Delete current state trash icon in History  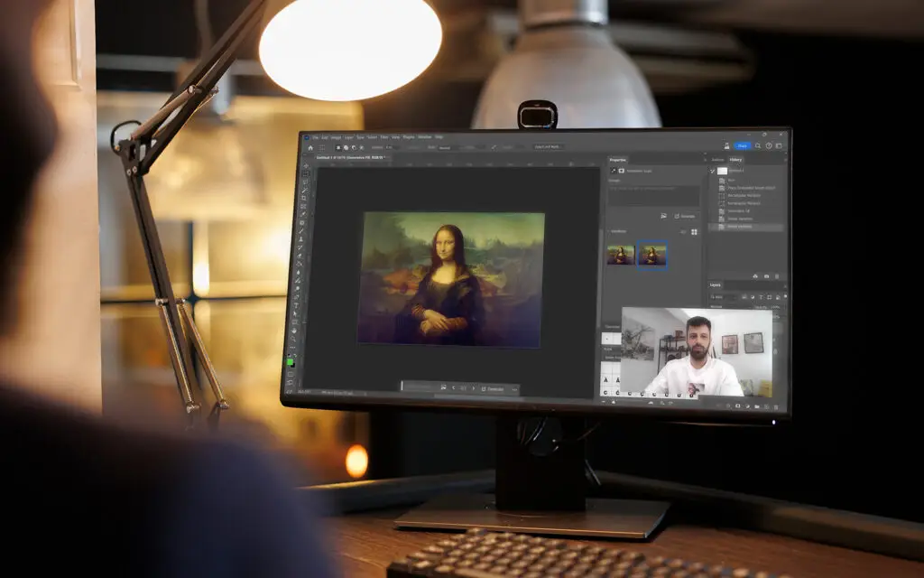point(777,276)
